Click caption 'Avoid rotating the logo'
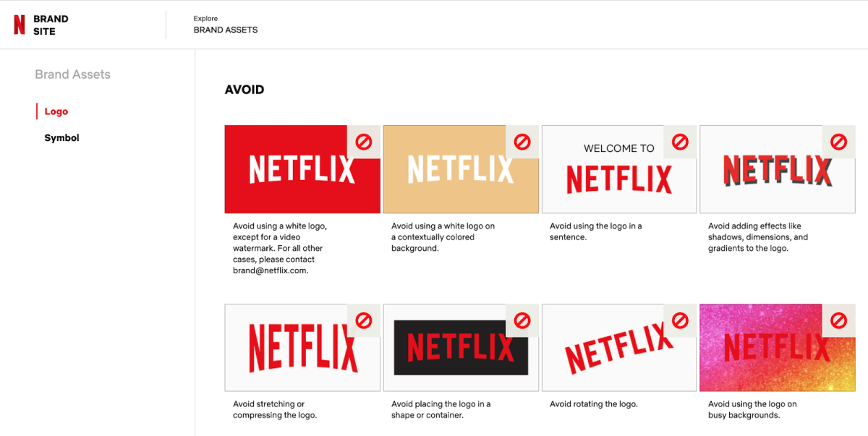Image resolution: width=868 pixels, height=436 pixels. point(594,404)
